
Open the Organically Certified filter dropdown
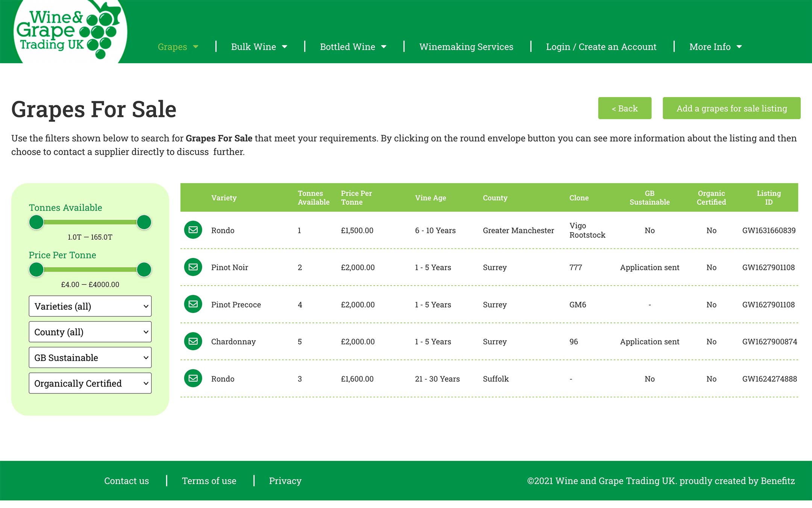pyautogui.click(x=90, y=383)
